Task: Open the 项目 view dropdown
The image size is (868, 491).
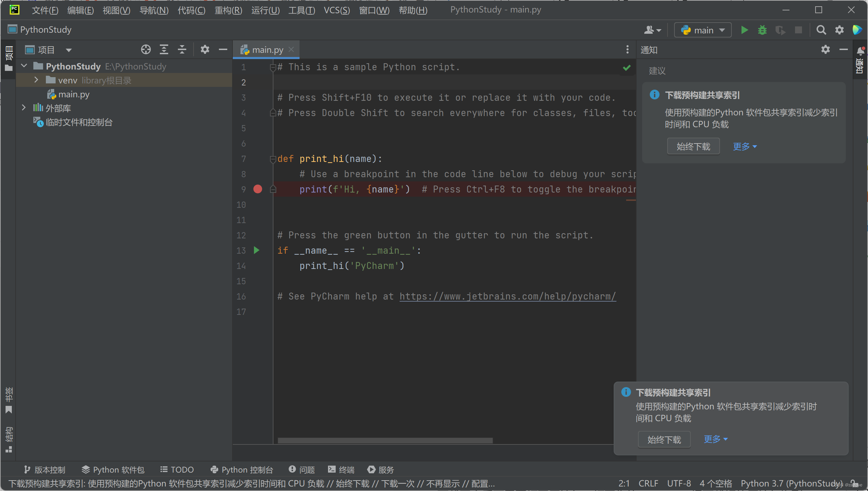Action: coord(69,50)
